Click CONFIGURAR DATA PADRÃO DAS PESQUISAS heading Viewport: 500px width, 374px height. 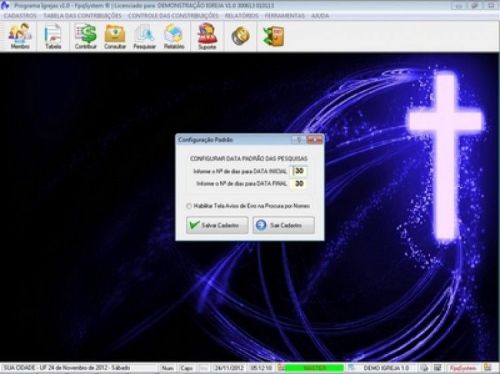tap(249, 158)
